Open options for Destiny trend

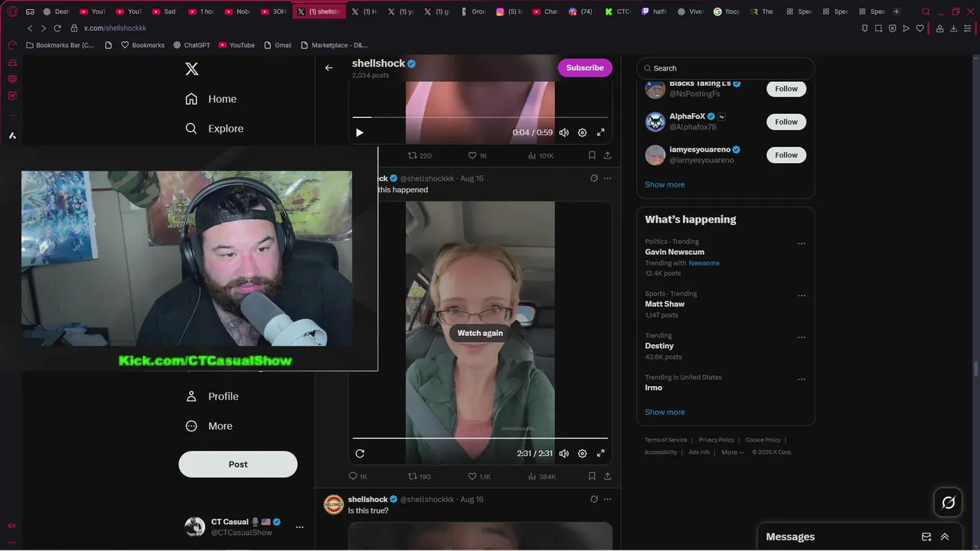click(x=802, y=337)
